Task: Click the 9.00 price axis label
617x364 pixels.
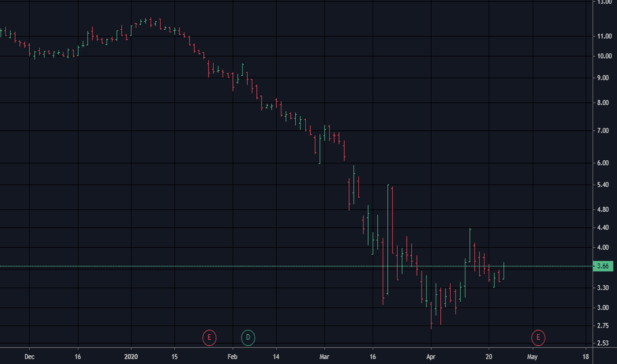Action: [603, 78]
